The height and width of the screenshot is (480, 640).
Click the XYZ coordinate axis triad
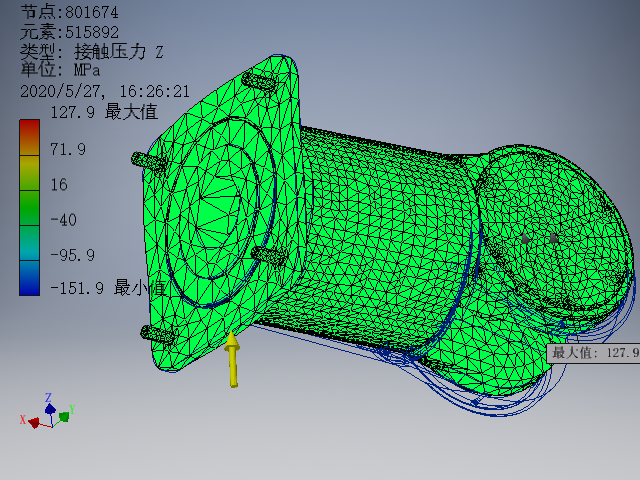[48, 411]
